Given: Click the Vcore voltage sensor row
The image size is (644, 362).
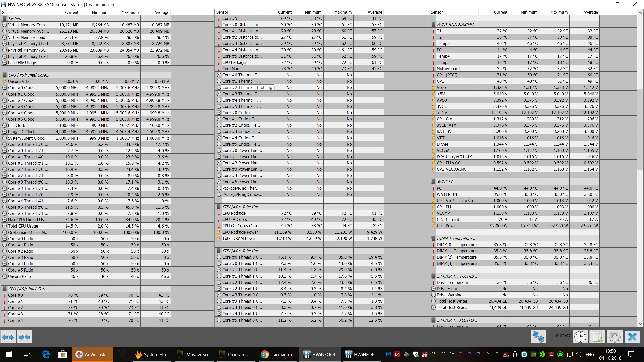Looking at the screenshot, I should tap(442, 87).
